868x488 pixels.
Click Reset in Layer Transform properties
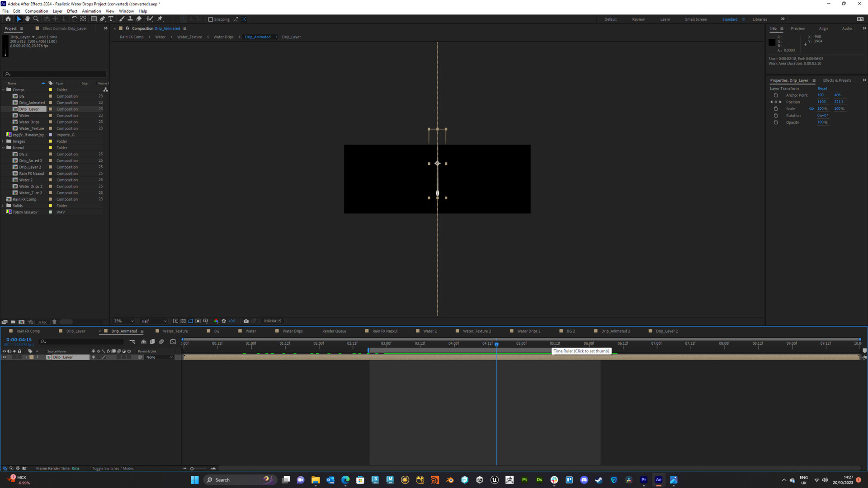pos(822,88)
